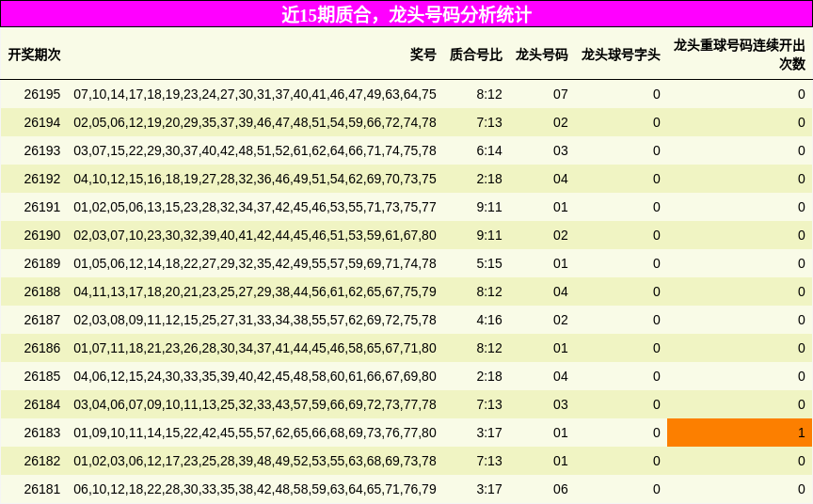Click winning numbers of period 26186 starting 01,07,11
The height and width of the screenshot is (504, 813).
click(255, 348)
